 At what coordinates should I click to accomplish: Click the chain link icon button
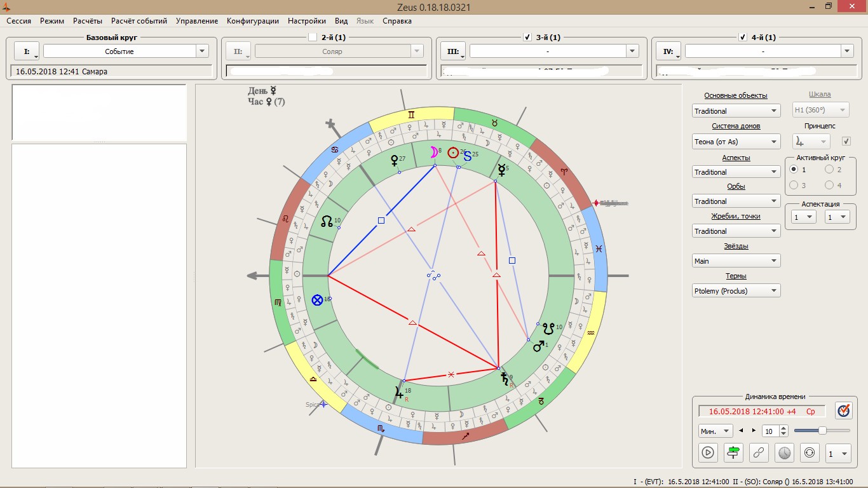tap(759, 452)
